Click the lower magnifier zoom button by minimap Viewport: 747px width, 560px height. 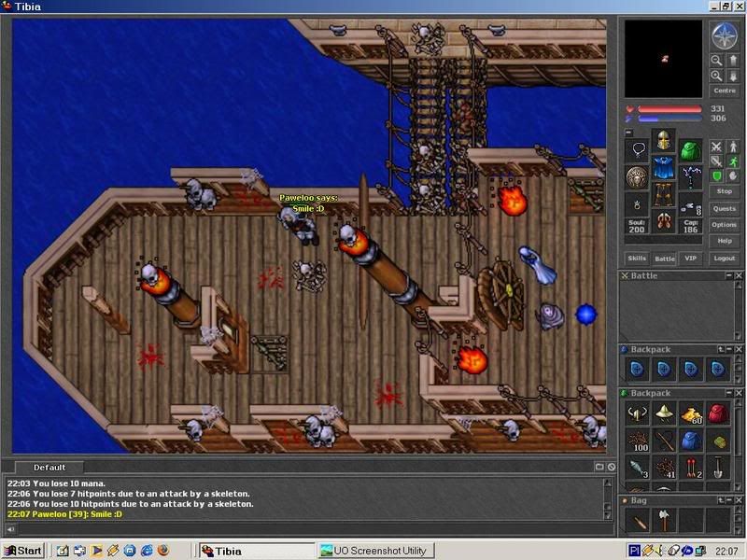[716, 76]
